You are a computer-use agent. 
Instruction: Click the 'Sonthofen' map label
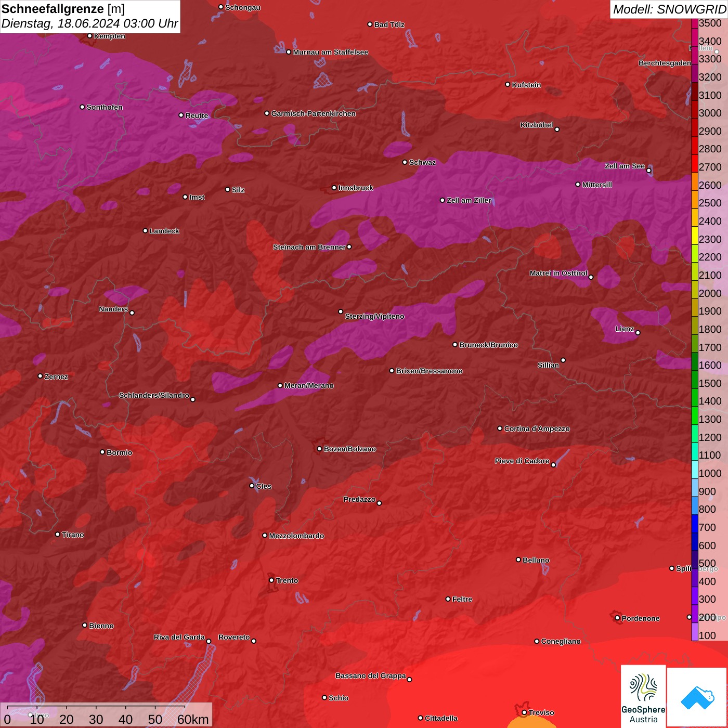105,107
